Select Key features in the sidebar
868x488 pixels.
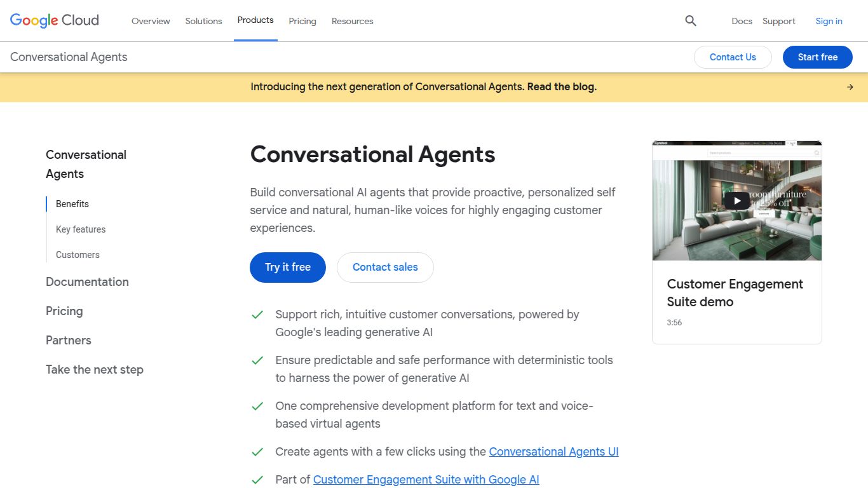tap(81, 229)
